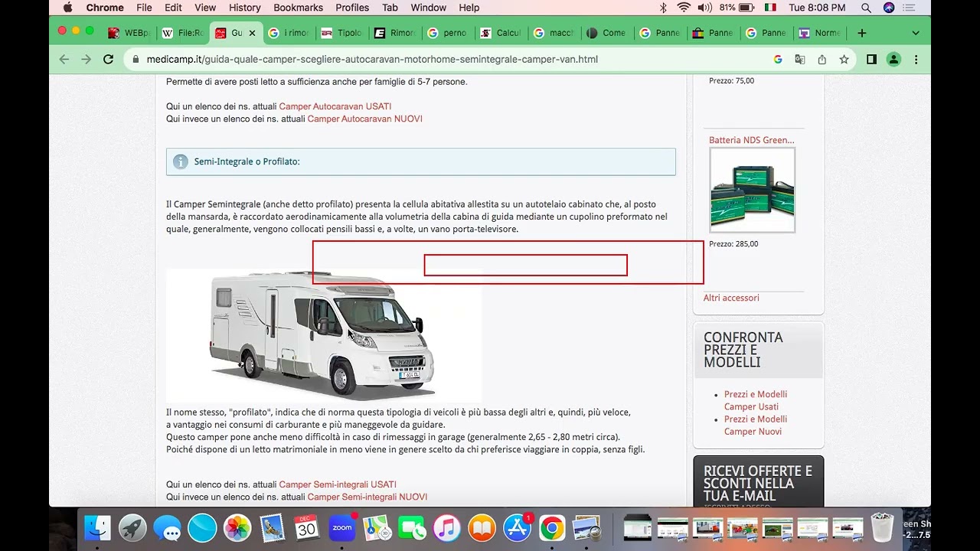Open the Bookmarks menu
Screen dimensions: 980x551
point(299,8)
